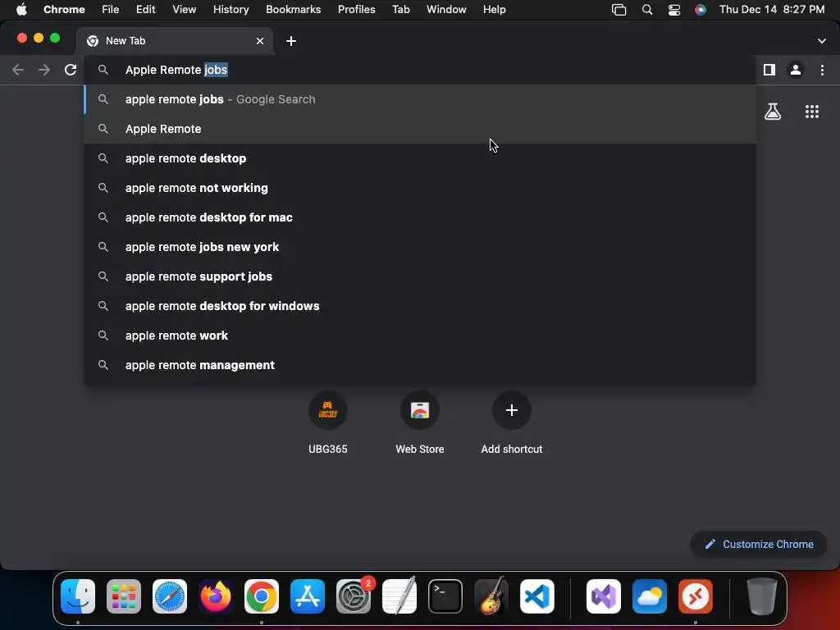Viewport: 840px width, 630px height.
Task: Open the Edit menu
Action: pos(145,10)
